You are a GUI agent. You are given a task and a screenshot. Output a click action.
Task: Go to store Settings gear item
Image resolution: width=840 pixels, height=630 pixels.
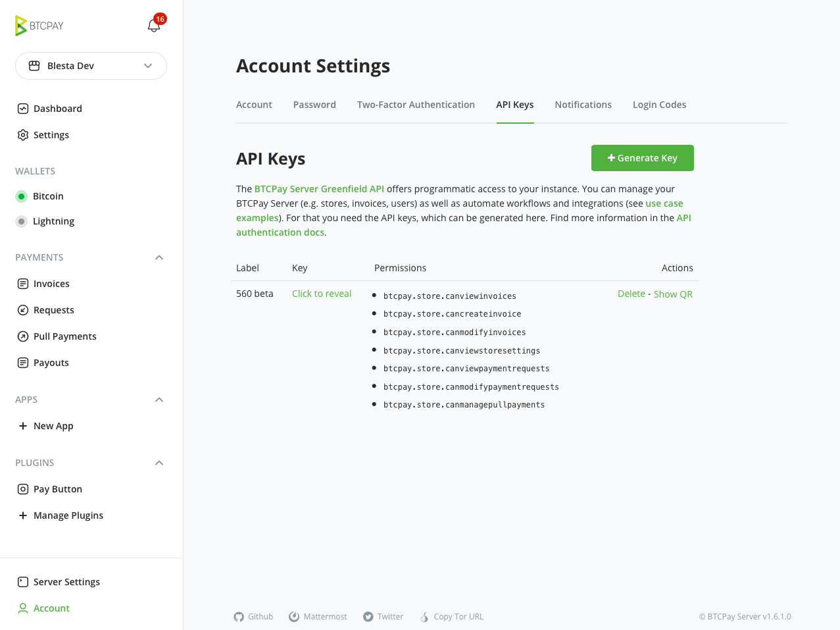(x=51, y=135)
